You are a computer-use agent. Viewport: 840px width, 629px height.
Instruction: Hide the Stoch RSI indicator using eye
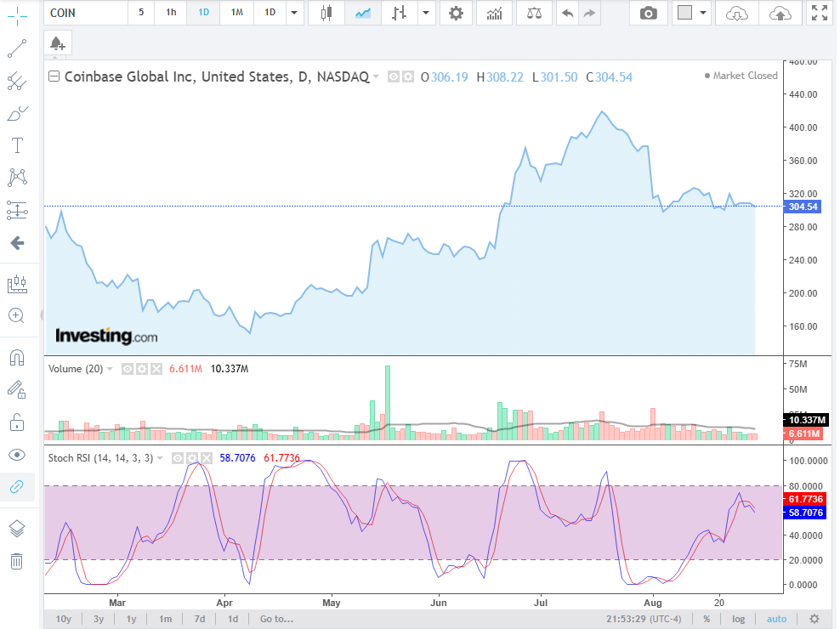(x=178, y=458)
